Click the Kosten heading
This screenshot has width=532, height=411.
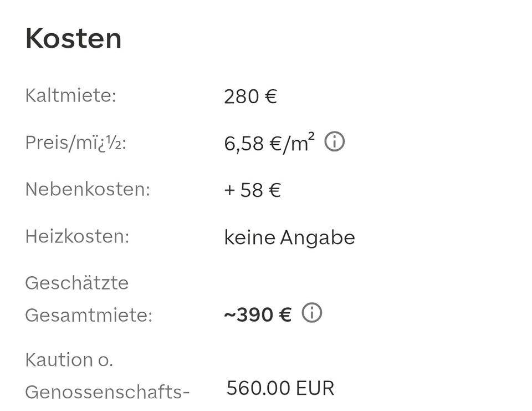pyautogui.click(x=73, y=38)
